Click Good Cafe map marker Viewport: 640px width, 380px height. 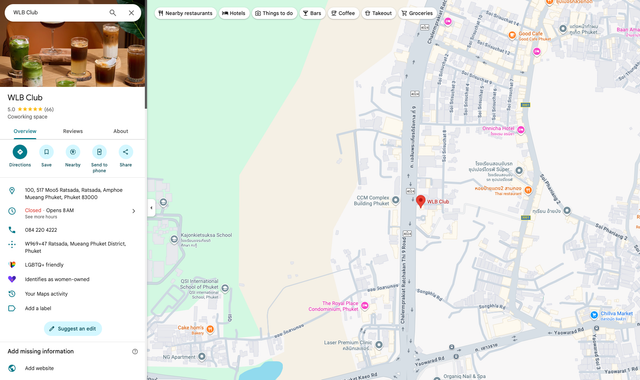point(512,36)
